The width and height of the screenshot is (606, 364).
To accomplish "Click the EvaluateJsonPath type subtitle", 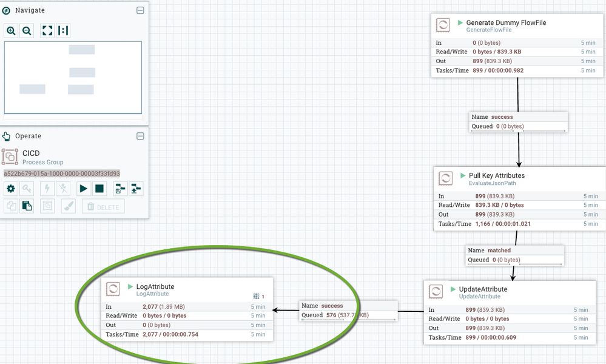I will pyautogui.click(x=492, y=183).
